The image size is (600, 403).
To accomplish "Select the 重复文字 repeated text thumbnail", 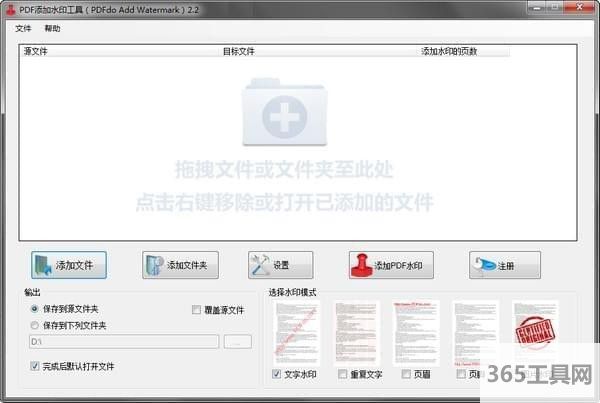I will 357,333.
